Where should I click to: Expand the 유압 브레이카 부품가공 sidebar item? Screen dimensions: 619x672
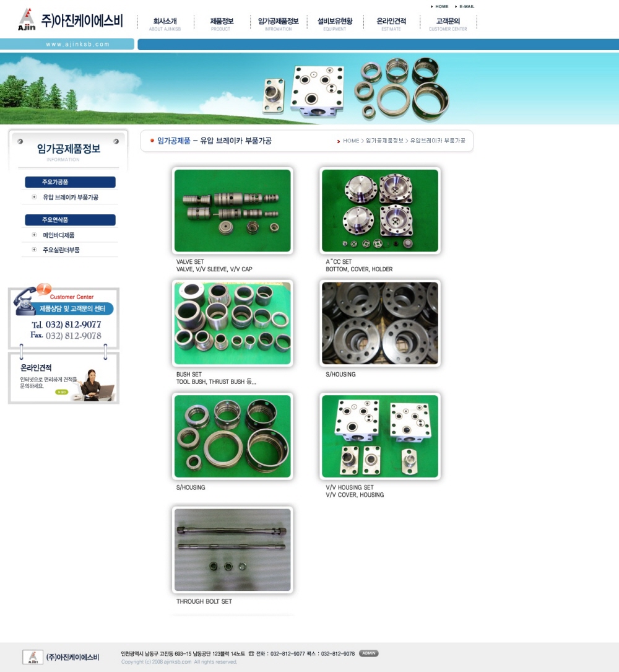click(34, 198)
